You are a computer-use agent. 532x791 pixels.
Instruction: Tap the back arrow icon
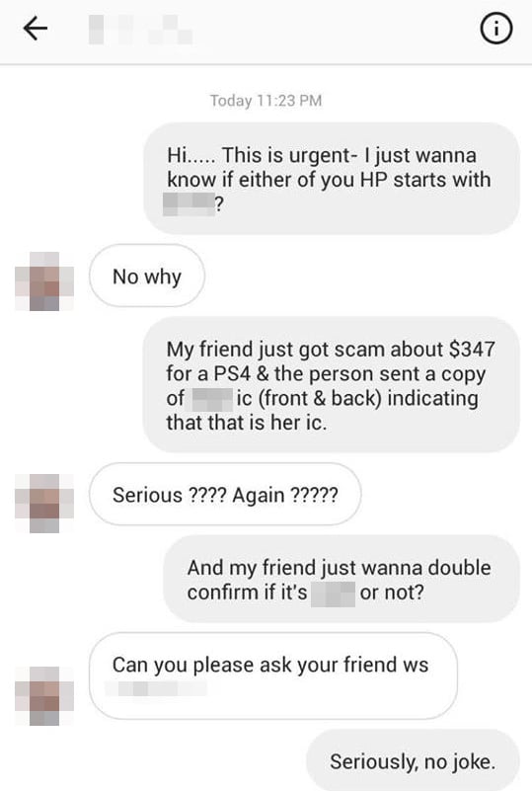[x=36, y=29]
